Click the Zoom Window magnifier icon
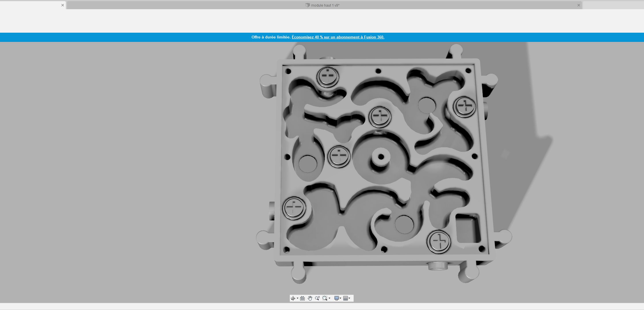This screenshot has height=310, width=644. 325,298
